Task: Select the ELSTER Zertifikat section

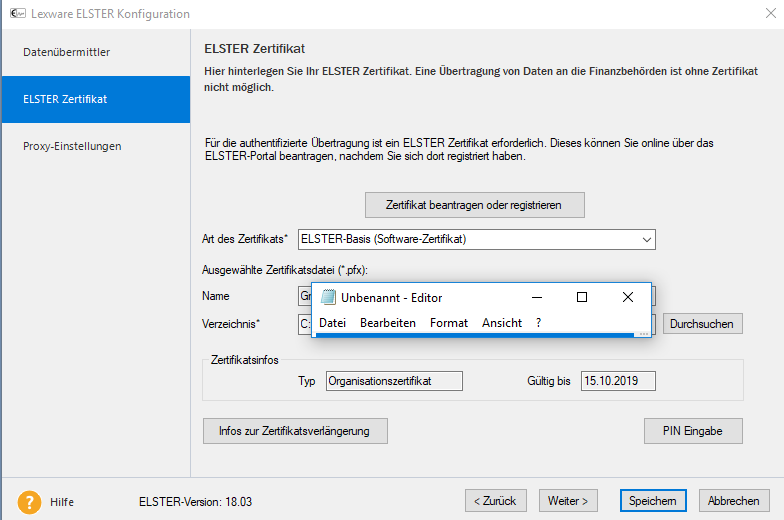Action: tap(96, 99)
